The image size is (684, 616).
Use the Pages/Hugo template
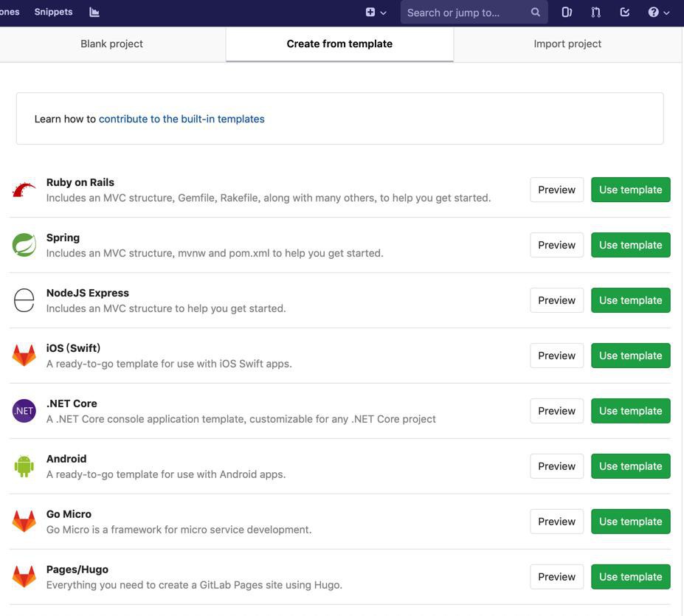click(630, 577)
